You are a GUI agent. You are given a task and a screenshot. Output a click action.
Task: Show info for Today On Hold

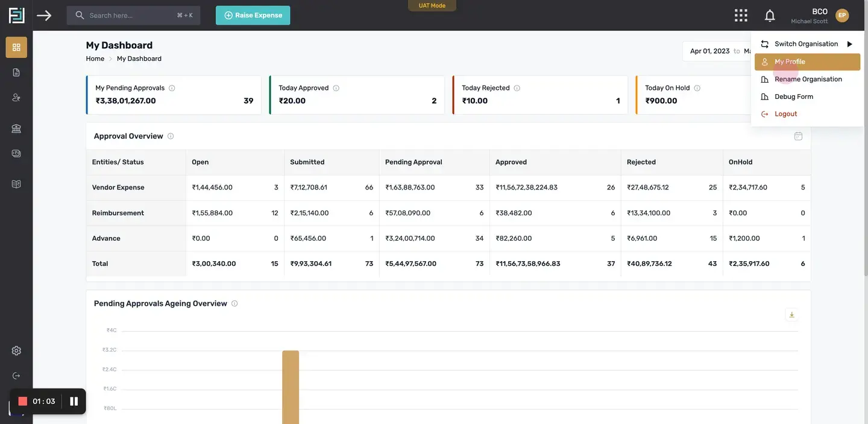(697, 88)
